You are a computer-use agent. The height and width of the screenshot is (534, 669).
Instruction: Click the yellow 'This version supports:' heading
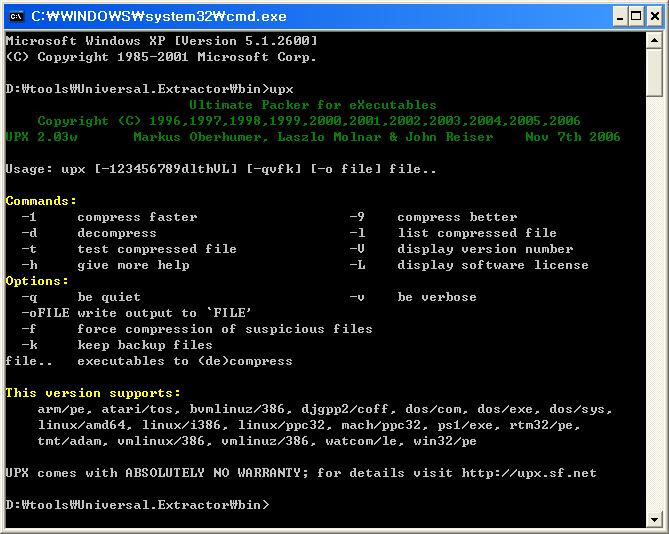(93, 393)
